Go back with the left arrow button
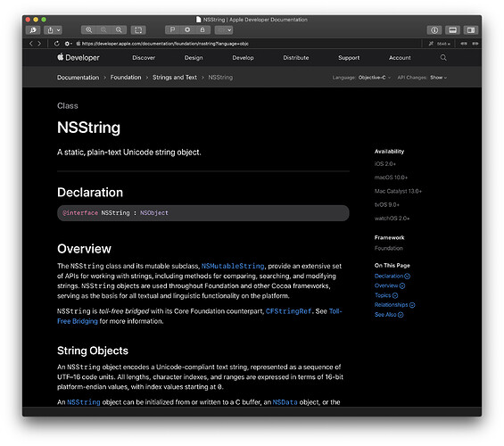504x446 pixels. click(x=31, y=44)
